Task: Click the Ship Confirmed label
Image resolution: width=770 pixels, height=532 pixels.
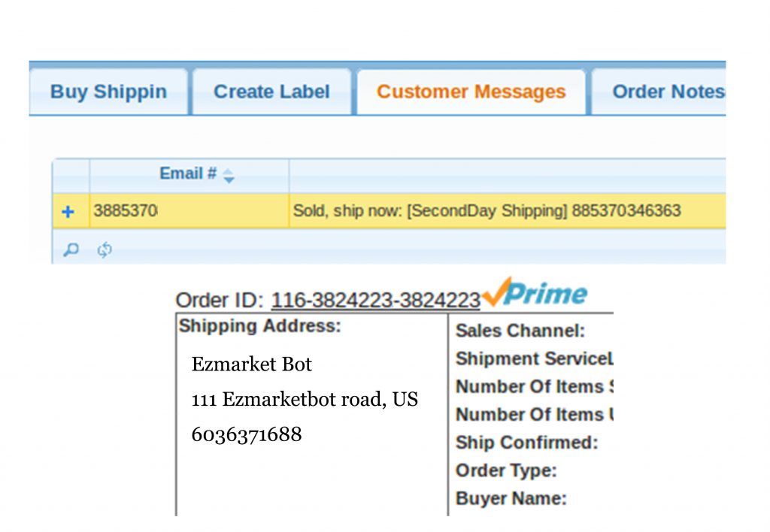Action: (x=526, y=443)
